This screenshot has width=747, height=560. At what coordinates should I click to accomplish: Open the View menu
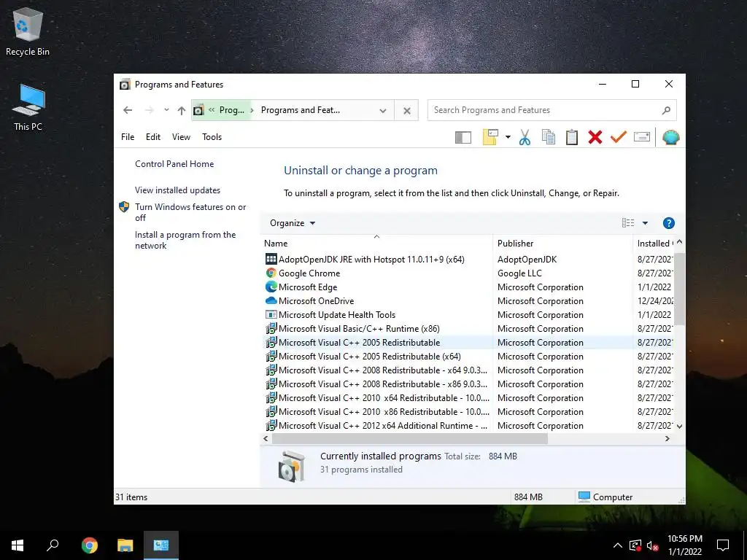[x=181, y=136]
